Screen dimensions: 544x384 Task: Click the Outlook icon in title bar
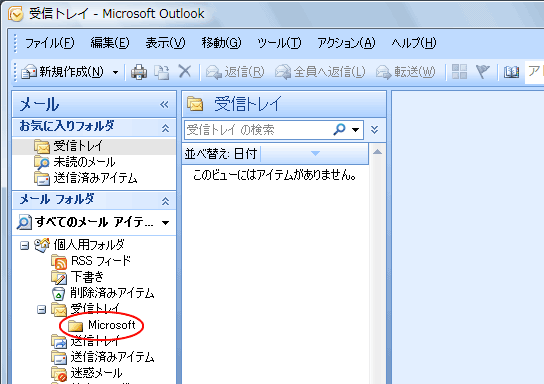coord(16,14)
